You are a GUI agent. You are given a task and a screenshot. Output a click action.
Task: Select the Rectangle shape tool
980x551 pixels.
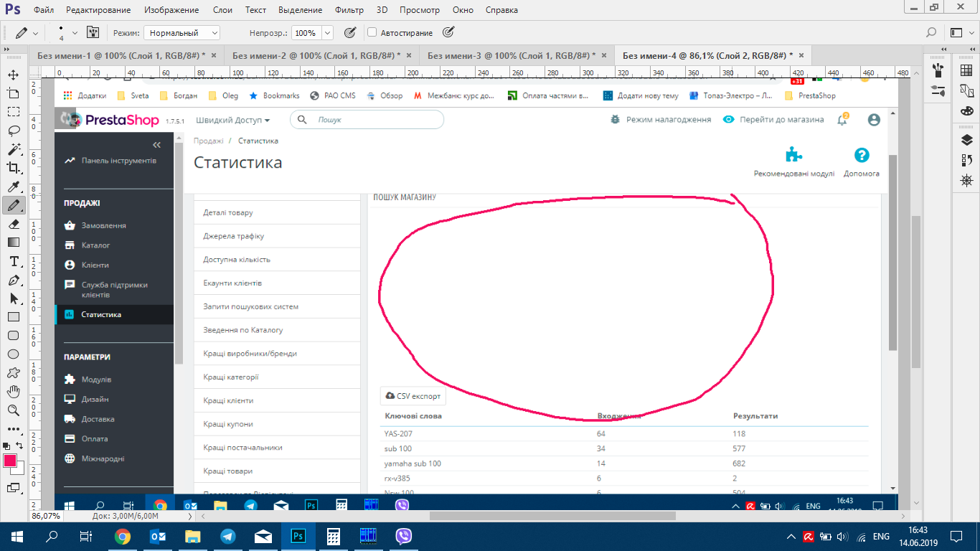tap(13, 317)
